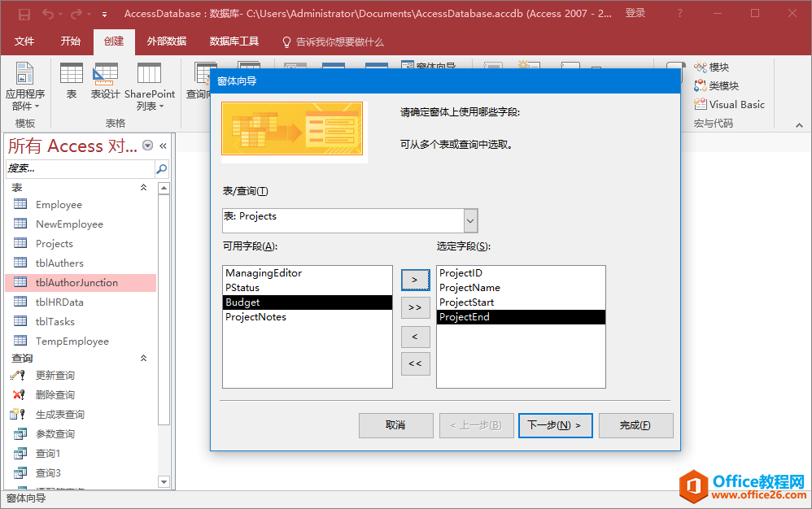Click the 表 table icon in ribbon
Screen dimensions: 812x509
pos(72,80)
